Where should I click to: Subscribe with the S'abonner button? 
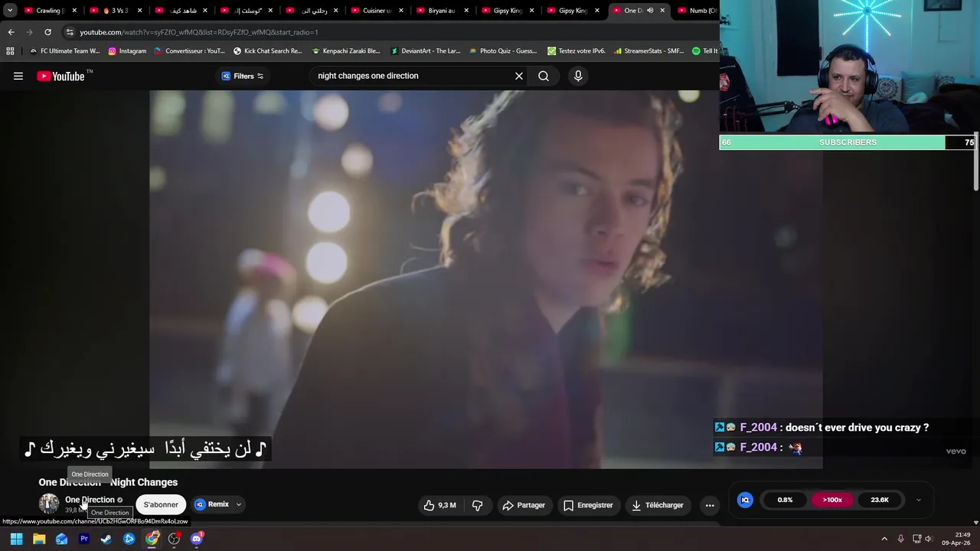(161, 504)
